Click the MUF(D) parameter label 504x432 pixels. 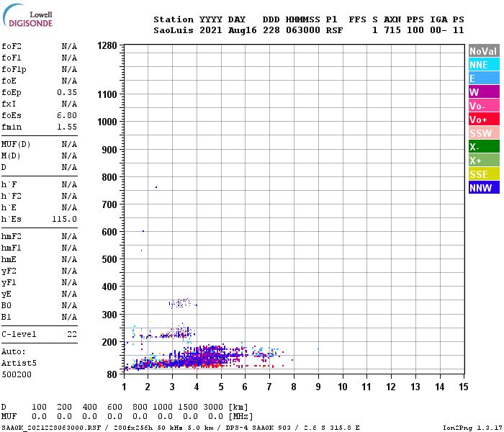[x=16, y=144]
